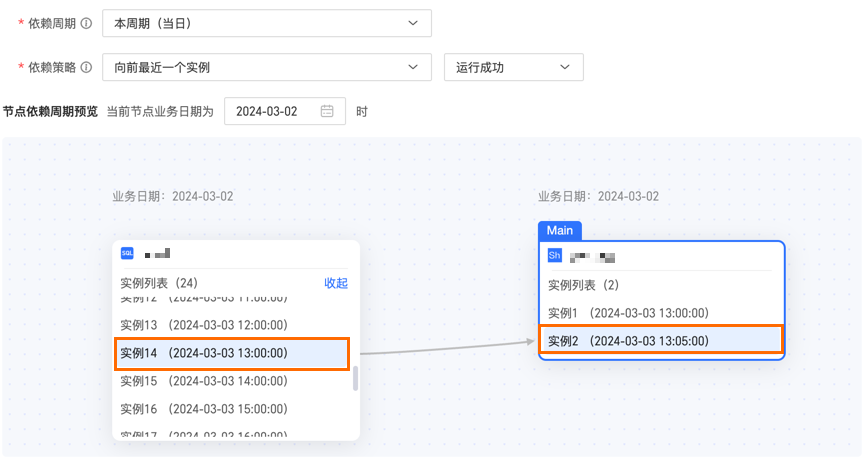Click the Sh node icon in Main card
The image size is (863, 468).
click(554, 255)
